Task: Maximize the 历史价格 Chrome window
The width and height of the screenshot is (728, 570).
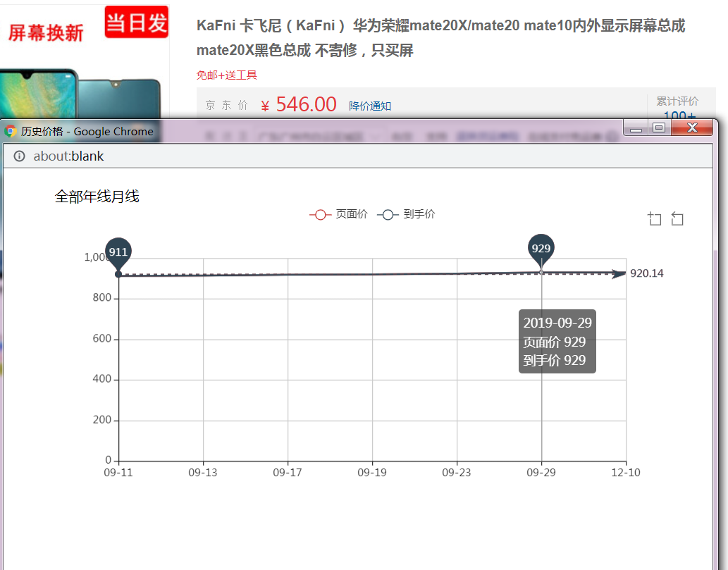Action: 659,128
